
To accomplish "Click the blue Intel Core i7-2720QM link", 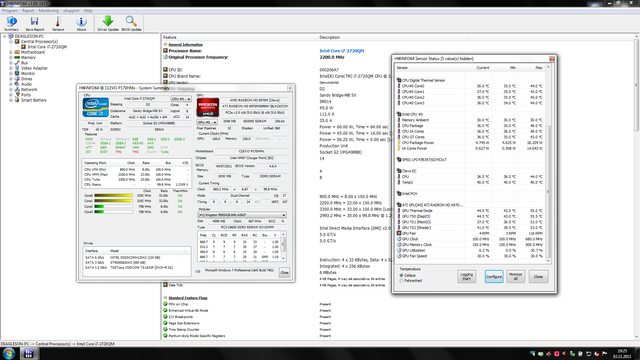I will coord(342,51).
